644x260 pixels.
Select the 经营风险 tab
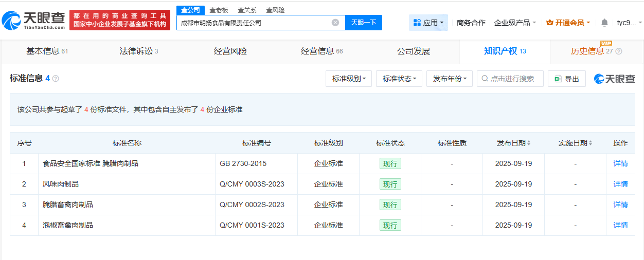230,51
